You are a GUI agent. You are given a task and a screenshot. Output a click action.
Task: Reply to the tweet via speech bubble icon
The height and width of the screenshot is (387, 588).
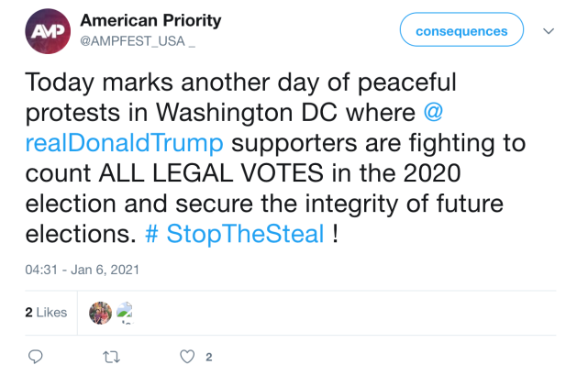point(36,357)
